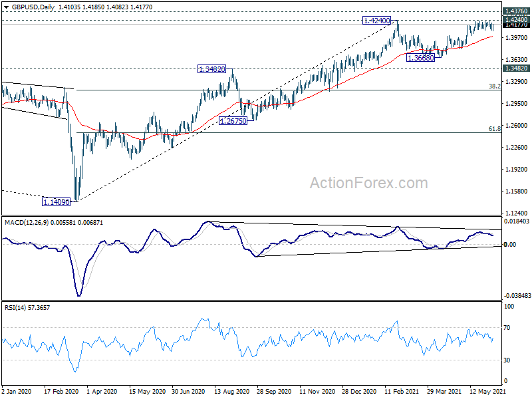
Task: Select the 17 Feb 2020 date marker
Action: (61, 392)
